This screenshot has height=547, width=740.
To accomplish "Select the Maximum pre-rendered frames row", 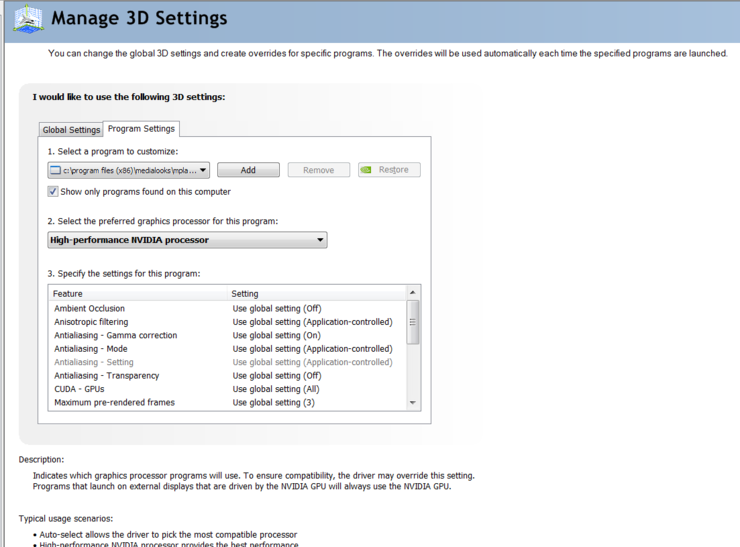I will point(227,403).
